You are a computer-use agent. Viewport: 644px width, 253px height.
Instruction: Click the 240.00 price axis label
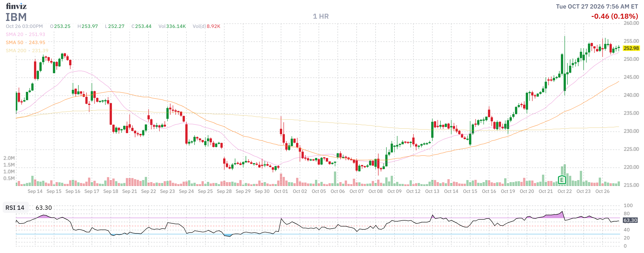click(631, 95)
